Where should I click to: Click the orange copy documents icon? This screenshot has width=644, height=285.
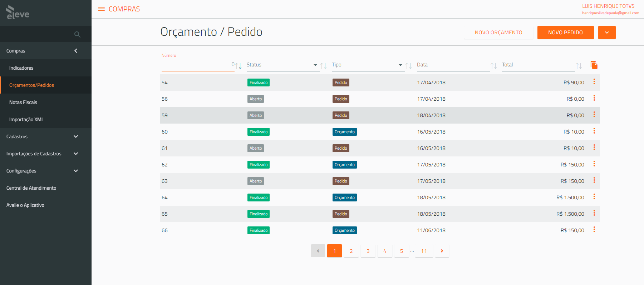(594, 65)
